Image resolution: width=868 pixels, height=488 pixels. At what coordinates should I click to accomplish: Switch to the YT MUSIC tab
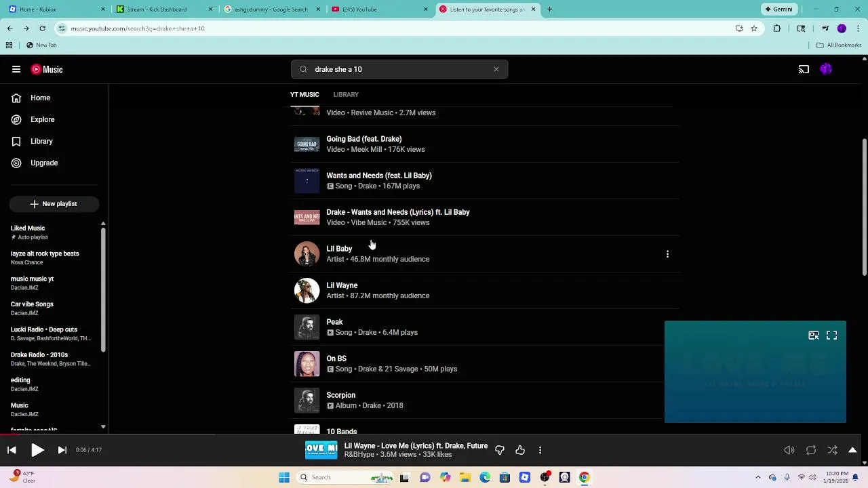click(x=304, y=94)
